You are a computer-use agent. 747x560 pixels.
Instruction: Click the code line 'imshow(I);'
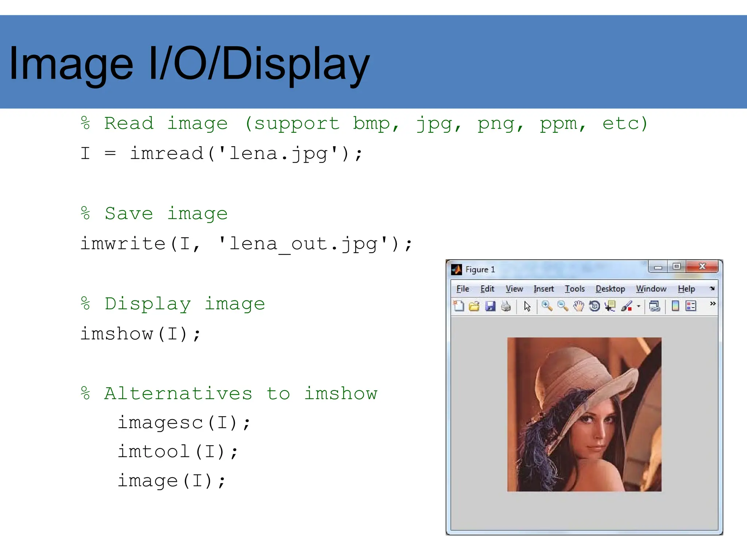tap(140, 334)
